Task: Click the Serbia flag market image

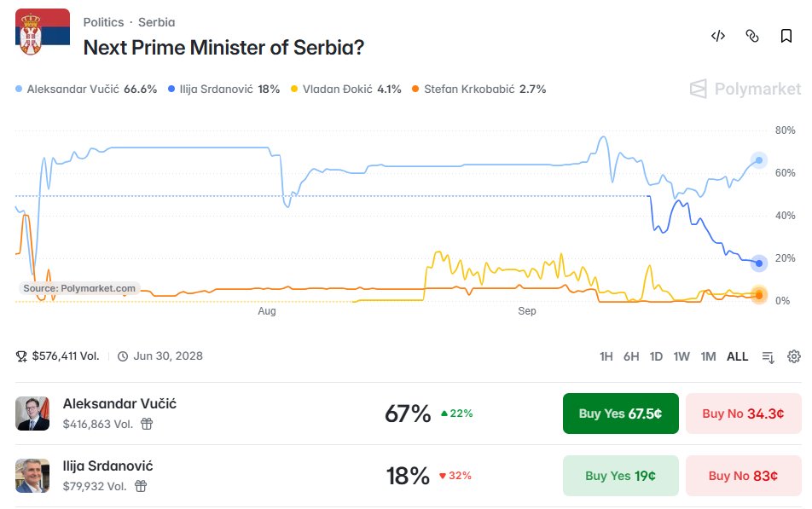Action: 43,32
